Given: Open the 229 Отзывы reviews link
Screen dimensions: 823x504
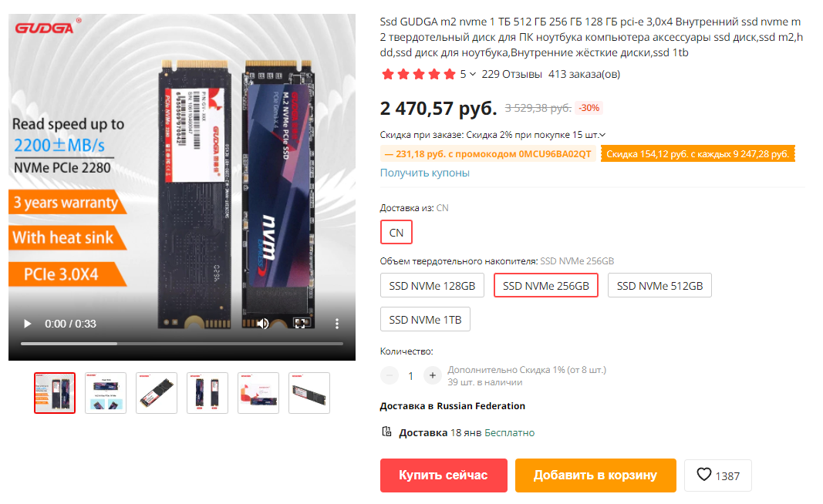Looking at the screenshot, I should (x=511, y=74).
